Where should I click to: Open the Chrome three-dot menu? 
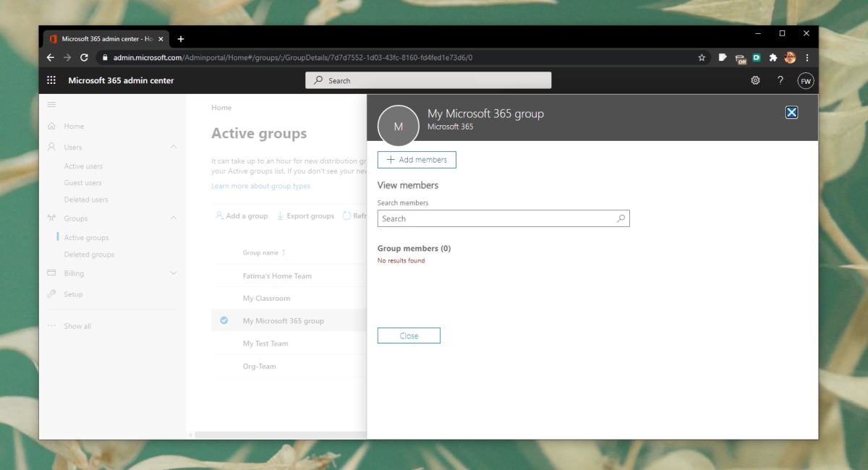pos(807,57)
